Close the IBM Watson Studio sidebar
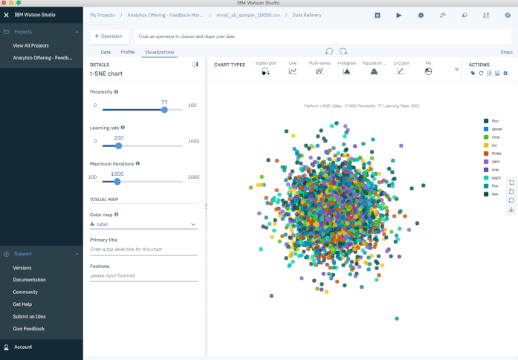 (x=6, y=15)
